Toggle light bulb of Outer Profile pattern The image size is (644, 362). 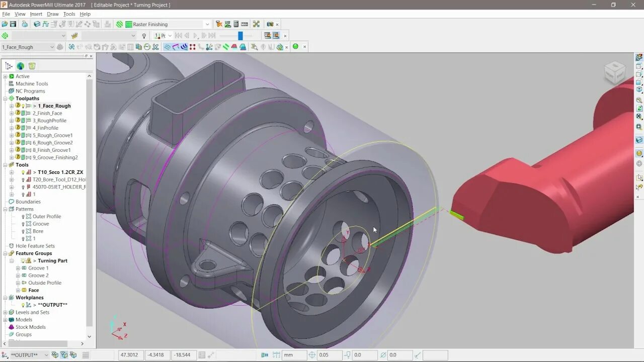coord(23,217)
